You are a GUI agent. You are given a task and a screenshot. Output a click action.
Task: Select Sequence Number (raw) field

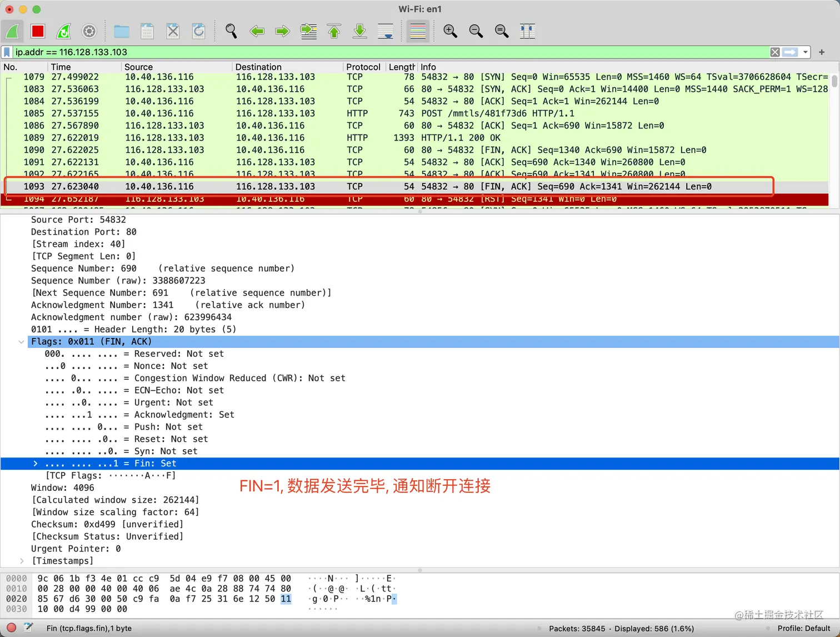pyautogui.click(x=118, y=281)
